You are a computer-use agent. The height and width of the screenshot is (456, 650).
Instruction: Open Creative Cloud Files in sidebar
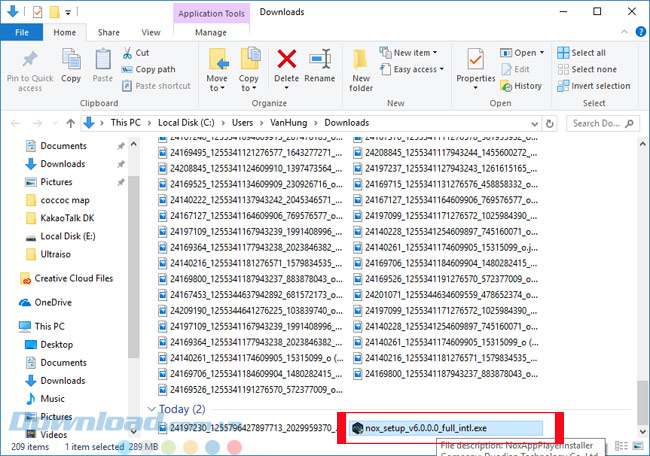[67, 279]
